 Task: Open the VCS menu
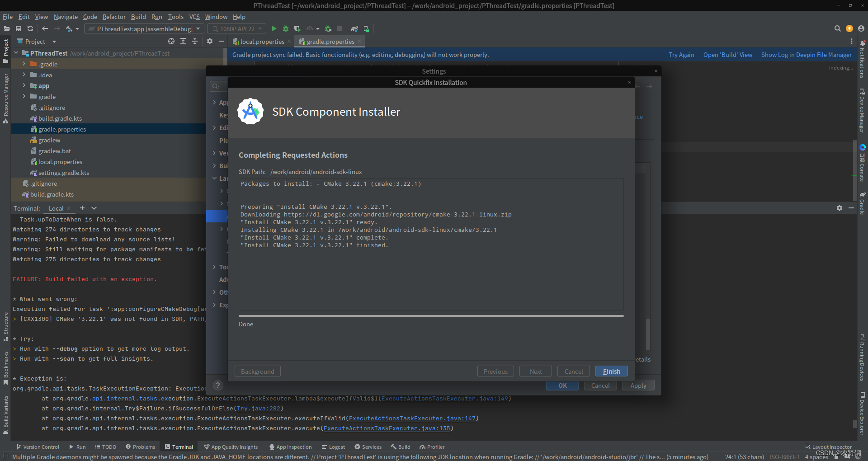(x=194, y=17)
